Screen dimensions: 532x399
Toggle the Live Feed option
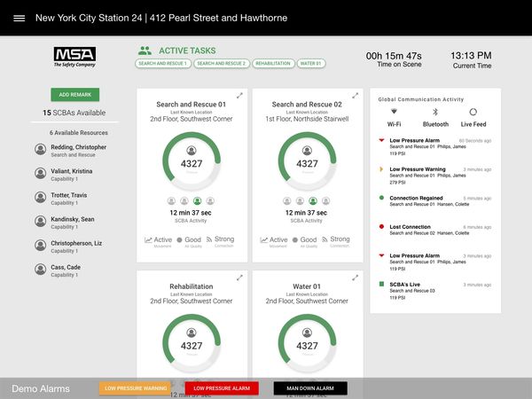473,113
